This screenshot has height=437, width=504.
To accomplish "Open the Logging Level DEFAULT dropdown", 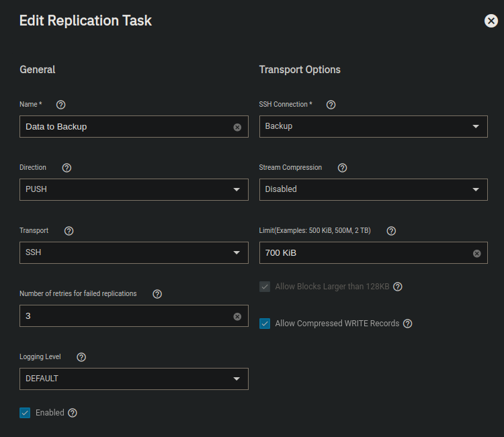I will 134,379.
